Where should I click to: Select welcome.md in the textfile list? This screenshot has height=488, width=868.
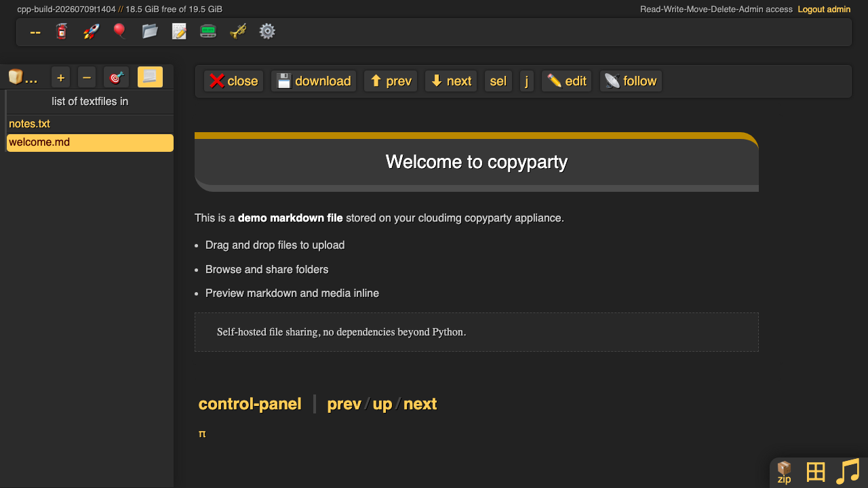click(90, 142)
